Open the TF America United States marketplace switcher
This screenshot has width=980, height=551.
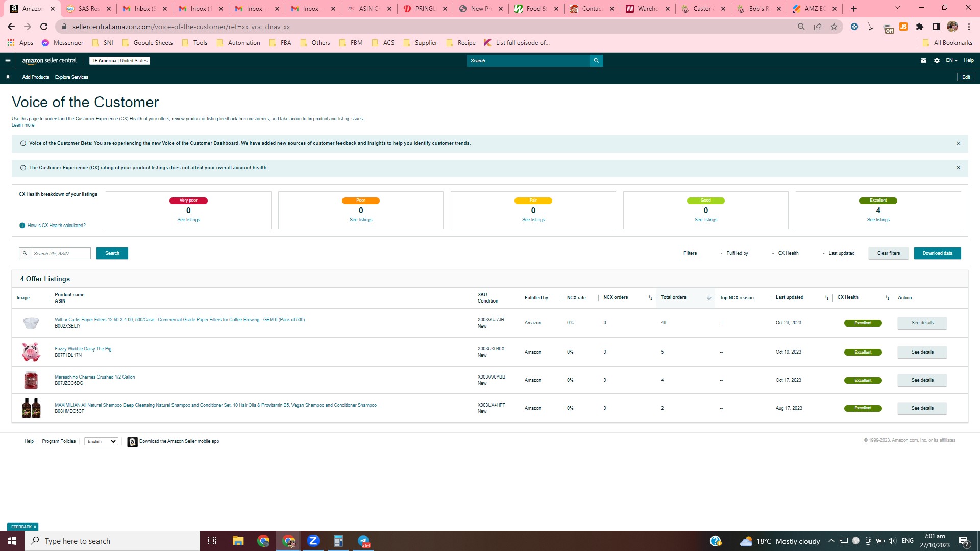click(x=119, y=61)
